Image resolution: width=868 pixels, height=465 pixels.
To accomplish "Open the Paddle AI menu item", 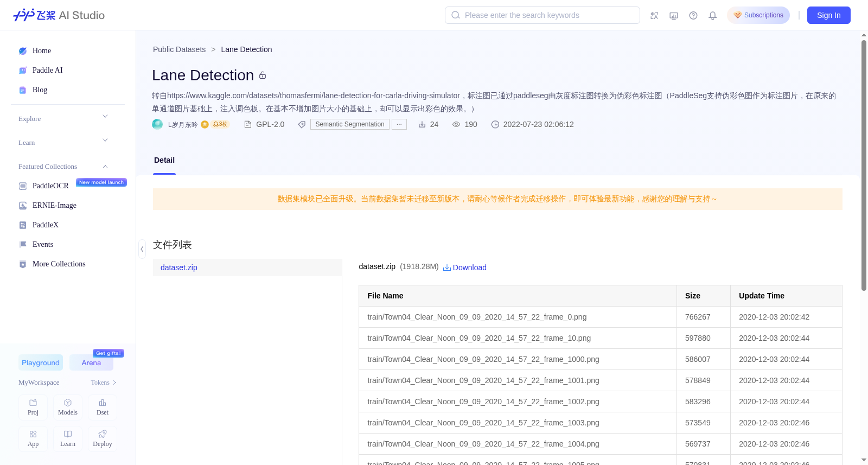I will point(48,71).
